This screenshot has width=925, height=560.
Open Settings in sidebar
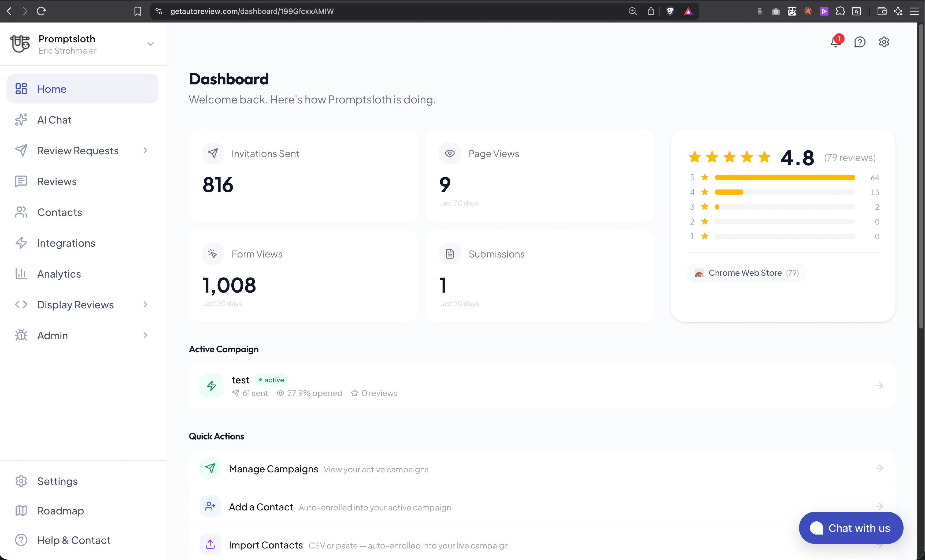click(x=83, y=481)
